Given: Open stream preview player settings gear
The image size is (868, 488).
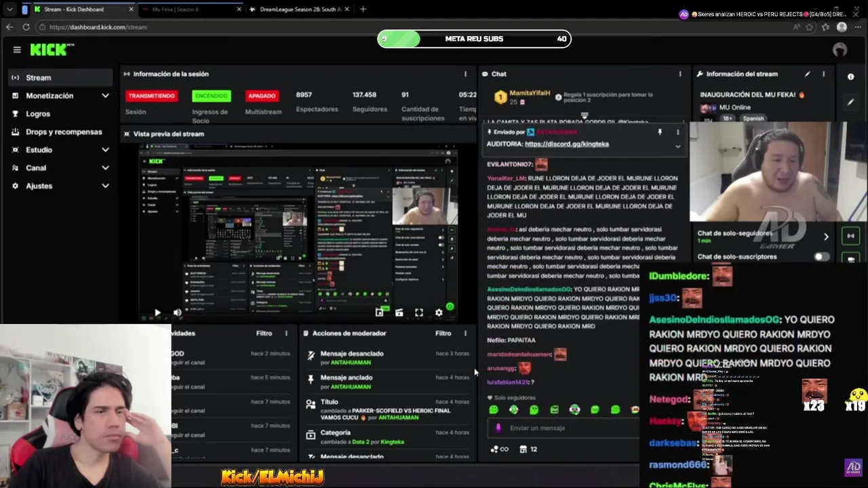Looking at the screenshot, I should 439,312.
